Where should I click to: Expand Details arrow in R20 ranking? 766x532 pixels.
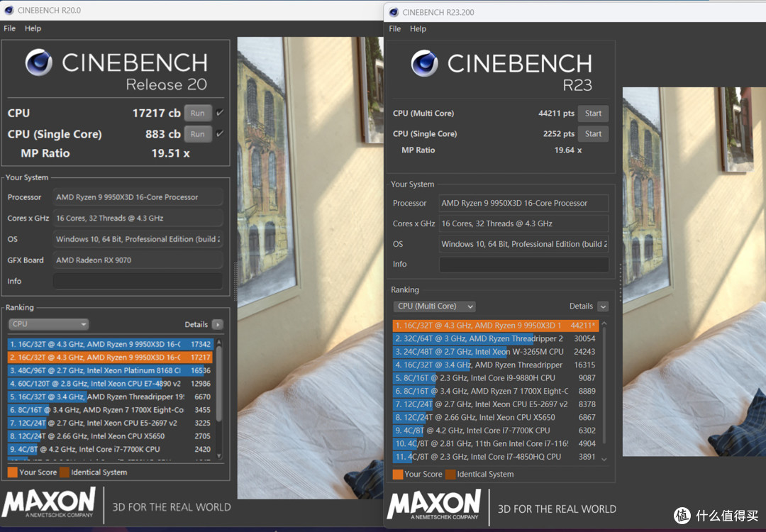click(x=218, y=324)
